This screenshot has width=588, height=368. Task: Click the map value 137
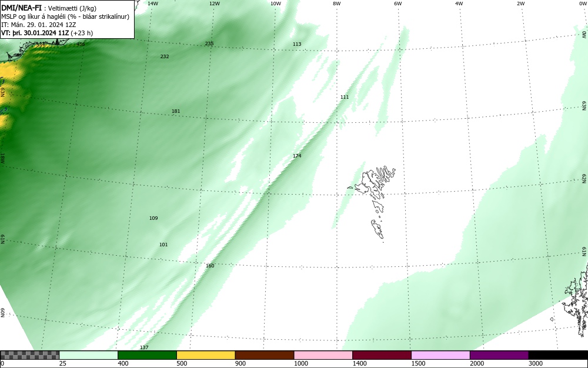click(x=145, y=347)
